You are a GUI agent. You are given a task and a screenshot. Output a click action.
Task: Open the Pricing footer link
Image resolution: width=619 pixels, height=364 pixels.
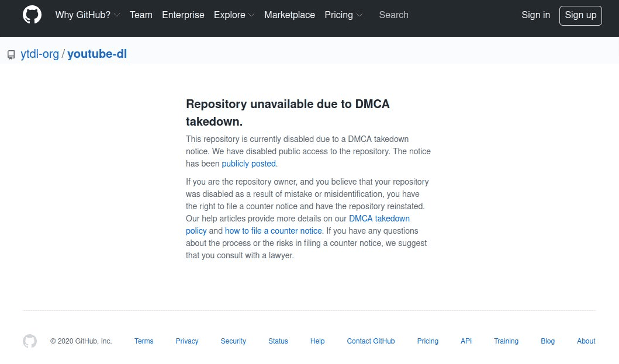tap(428, 341)
